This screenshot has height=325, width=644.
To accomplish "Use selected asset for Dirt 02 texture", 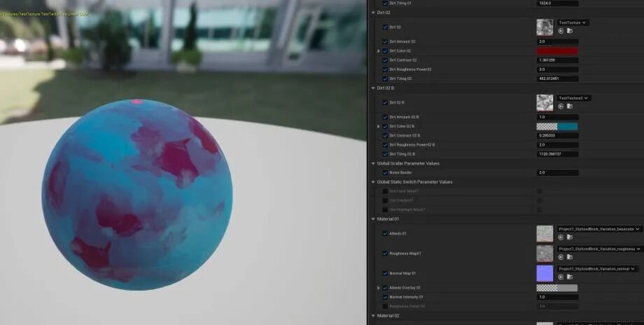I will point(561,31).
